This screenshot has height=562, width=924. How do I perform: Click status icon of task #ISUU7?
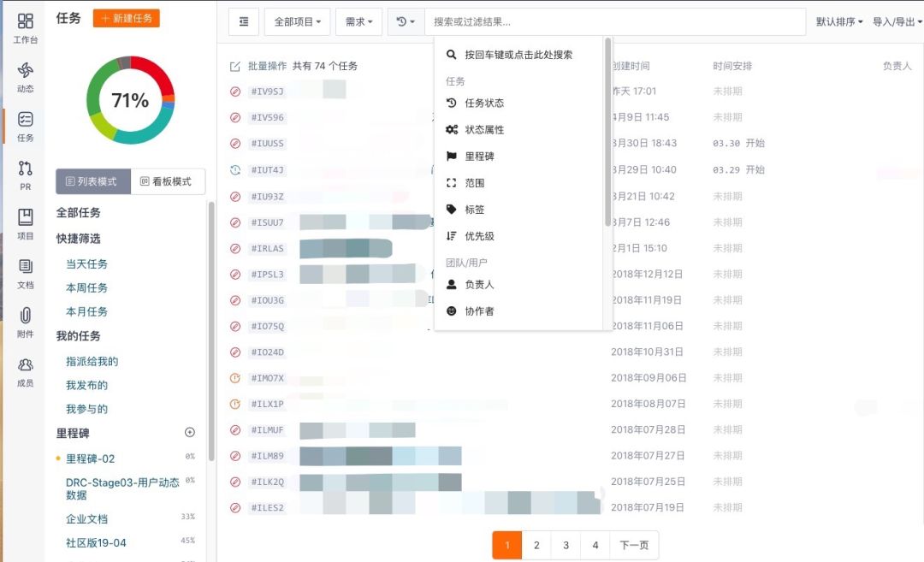(235, 222)
